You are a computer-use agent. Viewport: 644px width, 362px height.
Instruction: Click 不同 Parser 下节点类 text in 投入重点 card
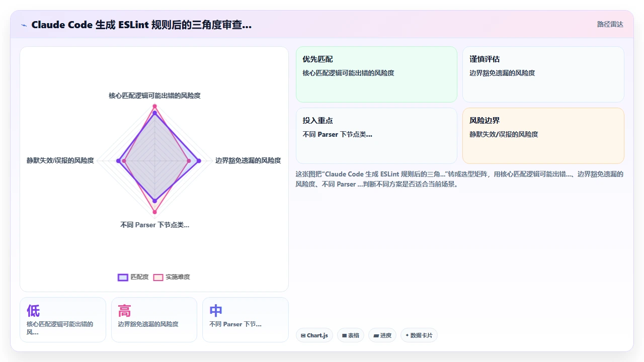(337, 134)
